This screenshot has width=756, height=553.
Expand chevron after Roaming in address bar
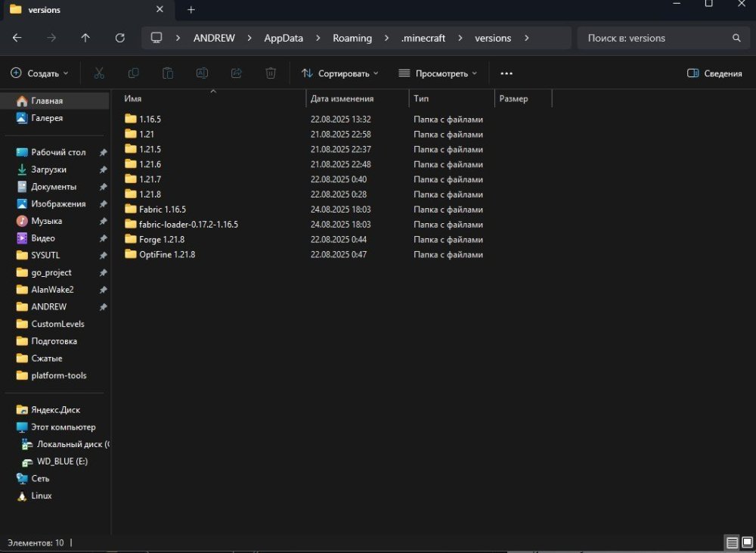(x=386, y=38)
